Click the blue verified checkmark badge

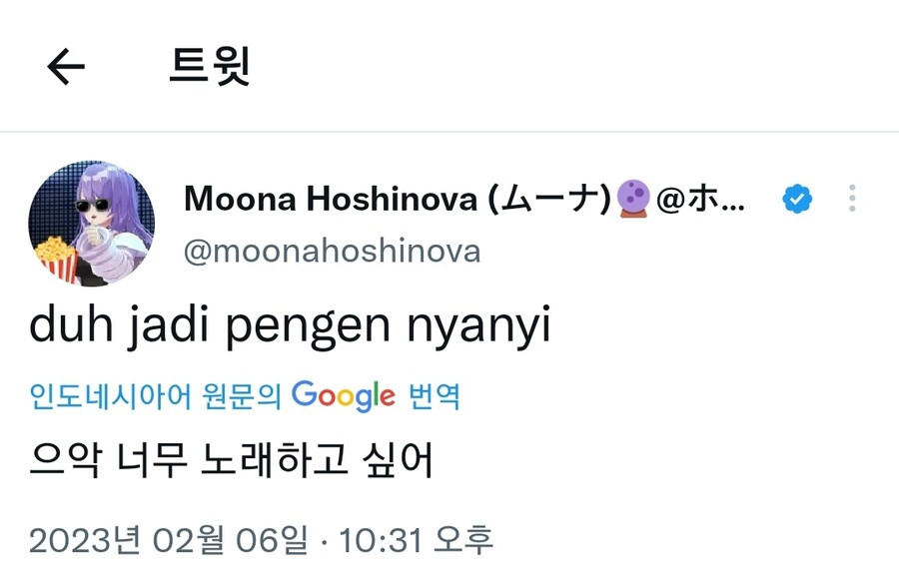coord(796,199)
